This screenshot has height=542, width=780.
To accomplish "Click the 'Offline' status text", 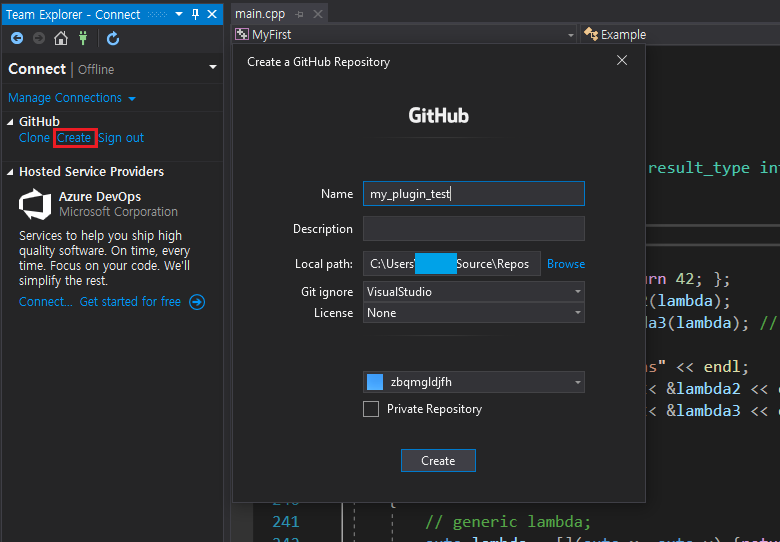I will [x=96, y=70].
